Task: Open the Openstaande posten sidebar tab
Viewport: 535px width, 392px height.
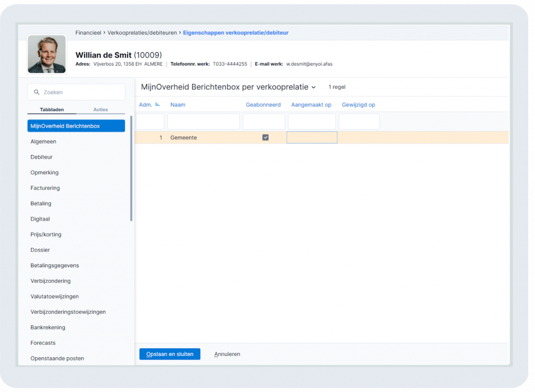Action: 57,358
